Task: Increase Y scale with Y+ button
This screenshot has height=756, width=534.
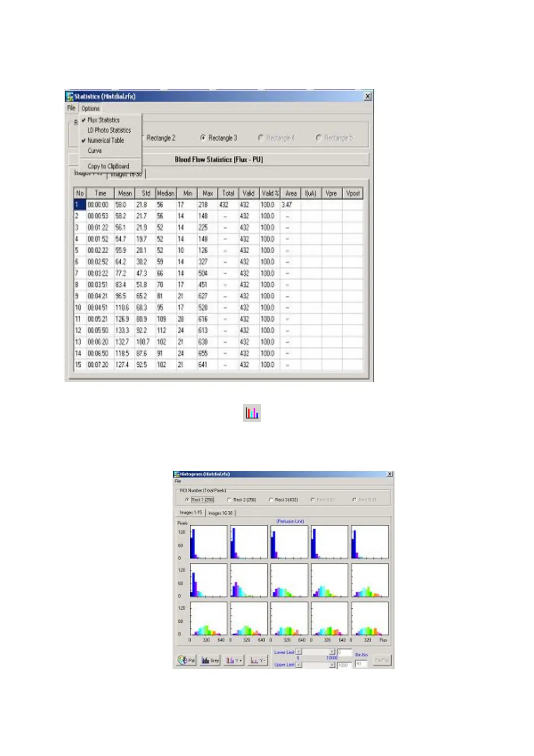Action: 234,660
